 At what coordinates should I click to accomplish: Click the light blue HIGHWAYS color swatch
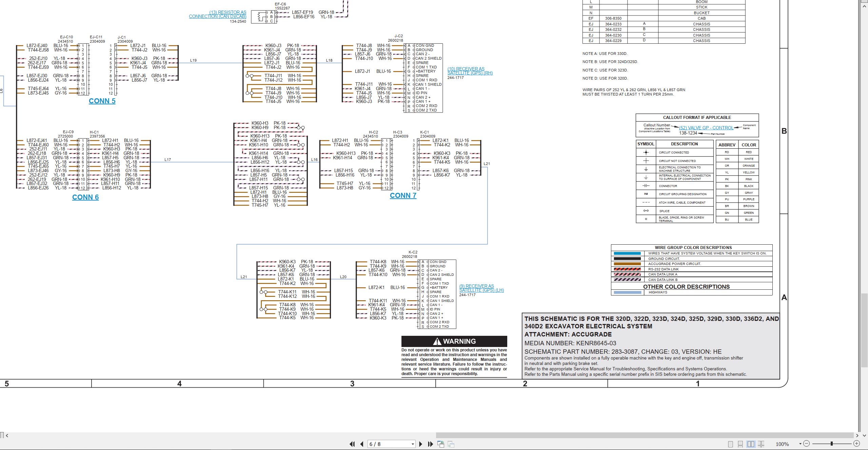[627, 292]
